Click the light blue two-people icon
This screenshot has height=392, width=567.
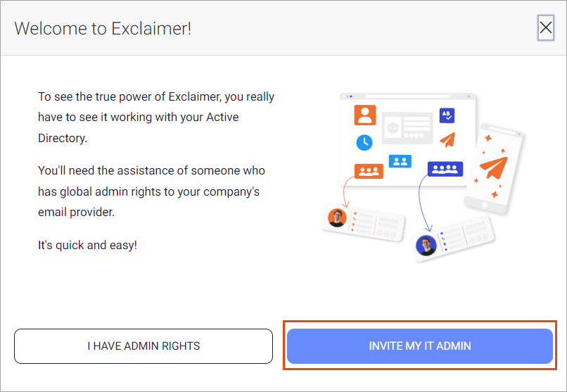400,161
